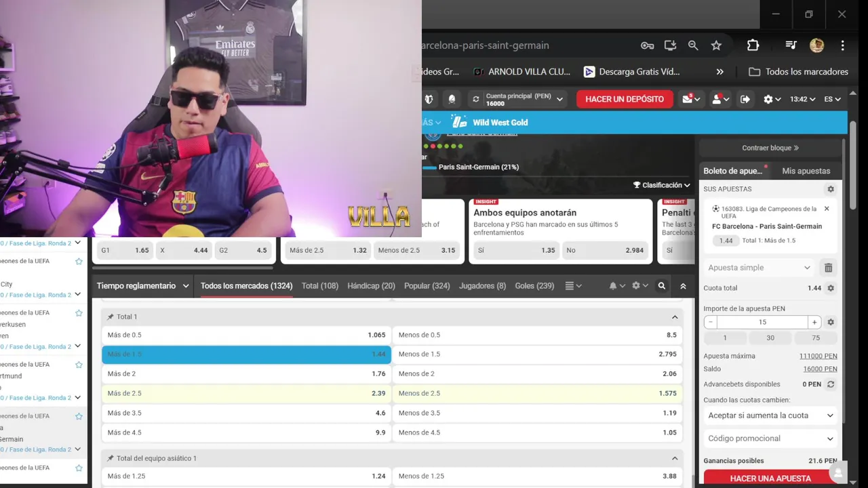Screen dimensions: 868x488
Task: Remove the FC Barcelona bet with X
Action: [827, 209]
